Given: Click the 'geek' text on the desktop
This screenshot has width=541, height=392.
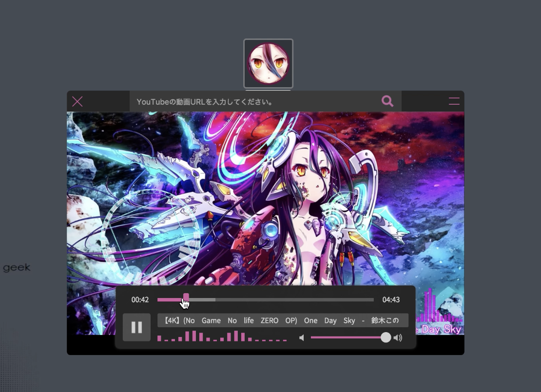Looking at the screenshot, I should 17,267.
